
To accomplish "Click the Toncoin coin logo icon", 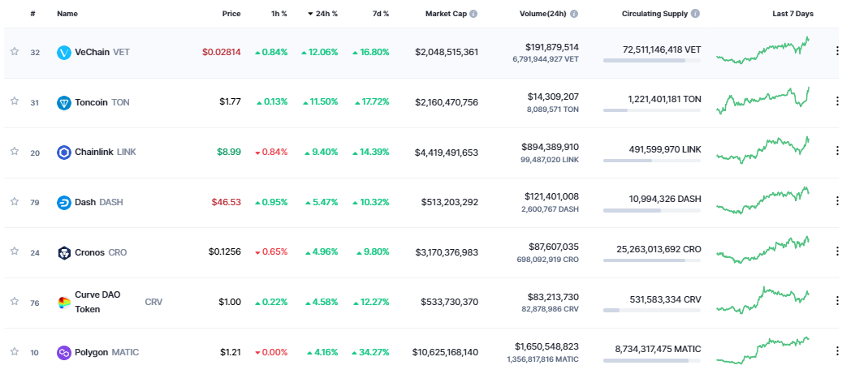I will pos(64,102).
